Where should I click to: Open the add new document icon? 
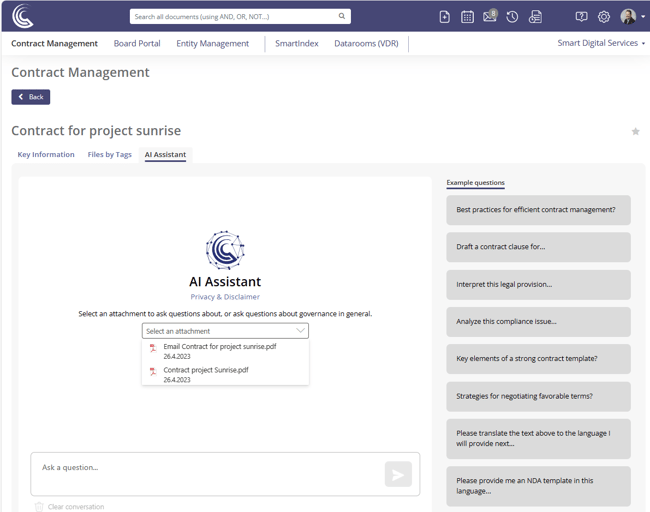click(444, 17)
